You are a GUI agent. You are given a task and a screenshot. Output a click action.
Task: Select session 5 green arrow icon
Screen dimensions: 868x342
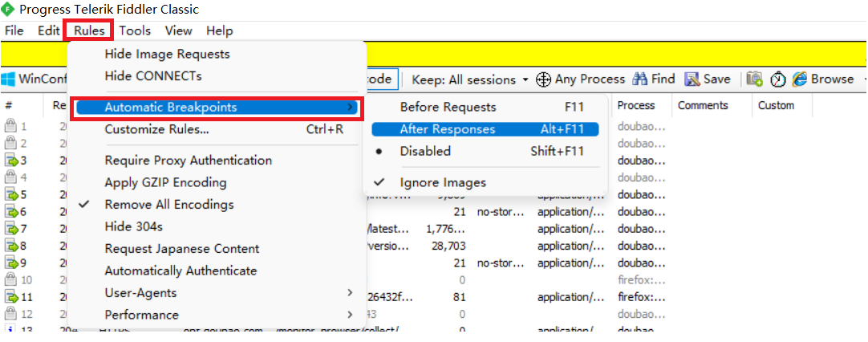click(x=11, y=194)
